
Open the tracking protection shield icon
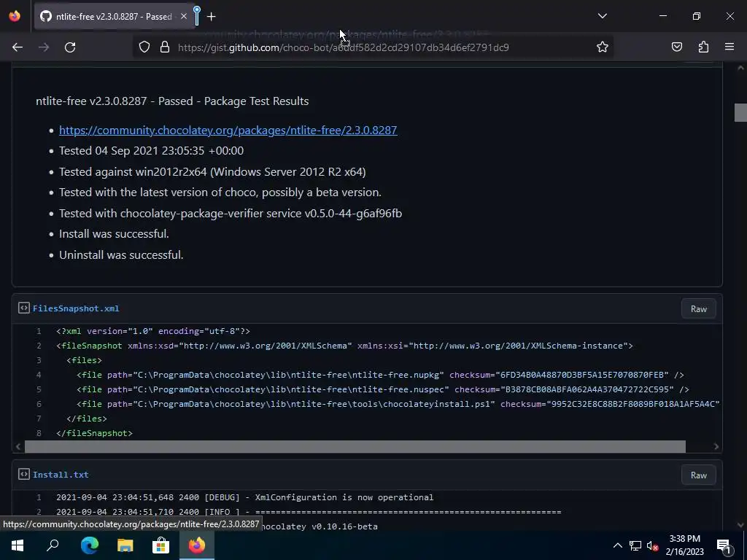pyautogui.click(x=144, y=47)
